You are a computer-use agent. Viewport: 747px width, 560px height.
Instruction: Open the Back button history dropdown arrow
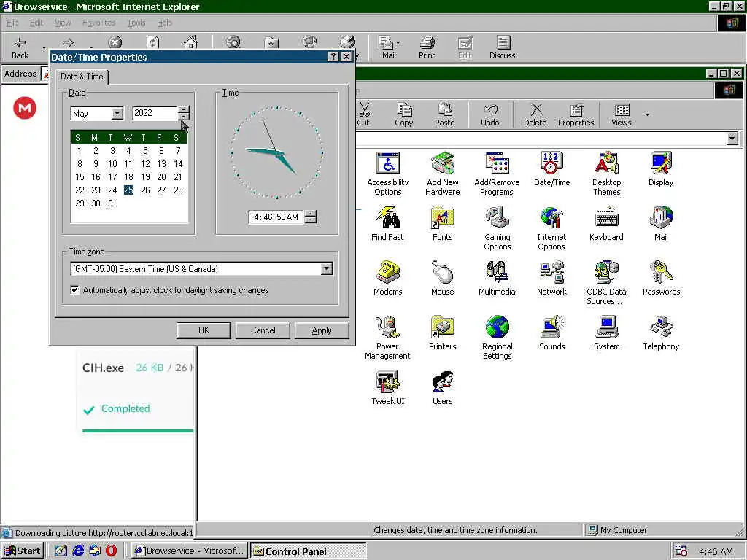click(x=44, y=47)
